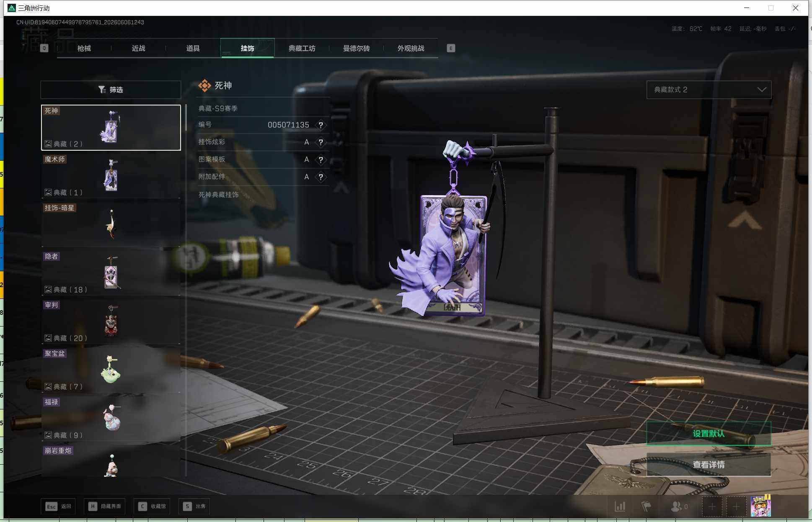Open the 筛选 filter button
The image size is (812, 522).
[x=111, y=90]
